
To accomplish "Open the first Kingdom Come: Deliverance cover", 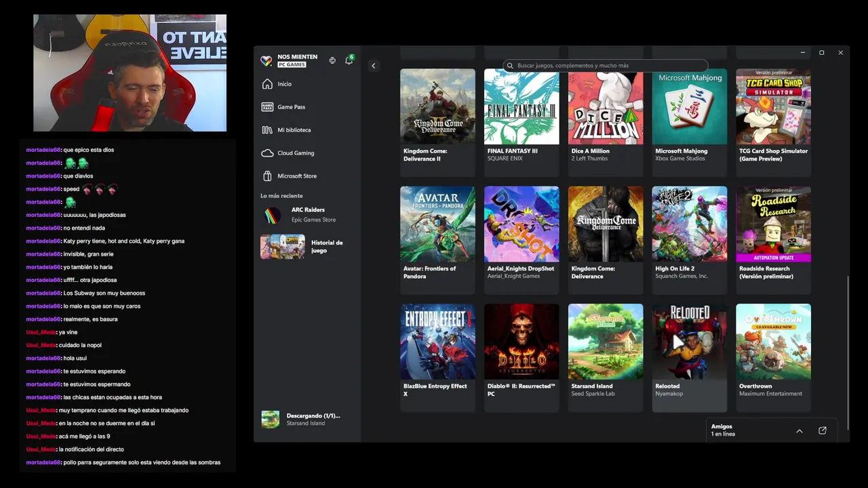I will 606,224.
